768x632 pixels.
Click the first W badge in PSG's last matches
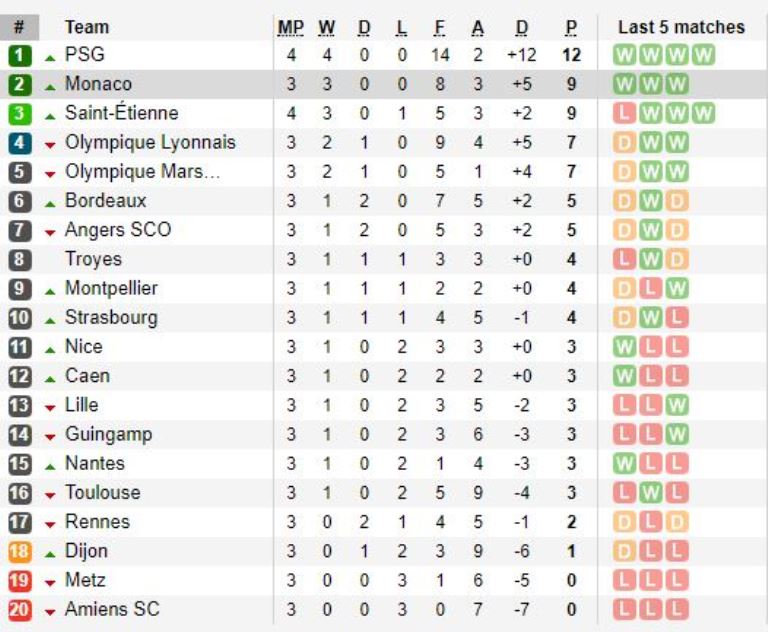pos(624,55)
